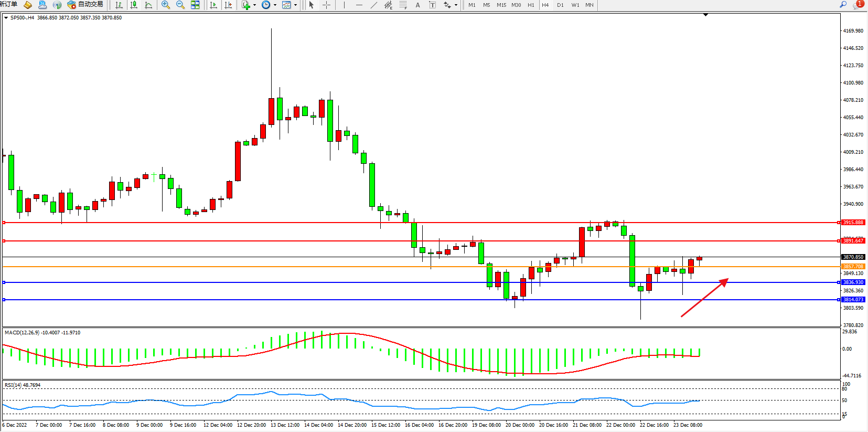Toggle chart auto scroll button
This screenshot has height=432, width=868.
pyautogui.click(x=213, y=5)
